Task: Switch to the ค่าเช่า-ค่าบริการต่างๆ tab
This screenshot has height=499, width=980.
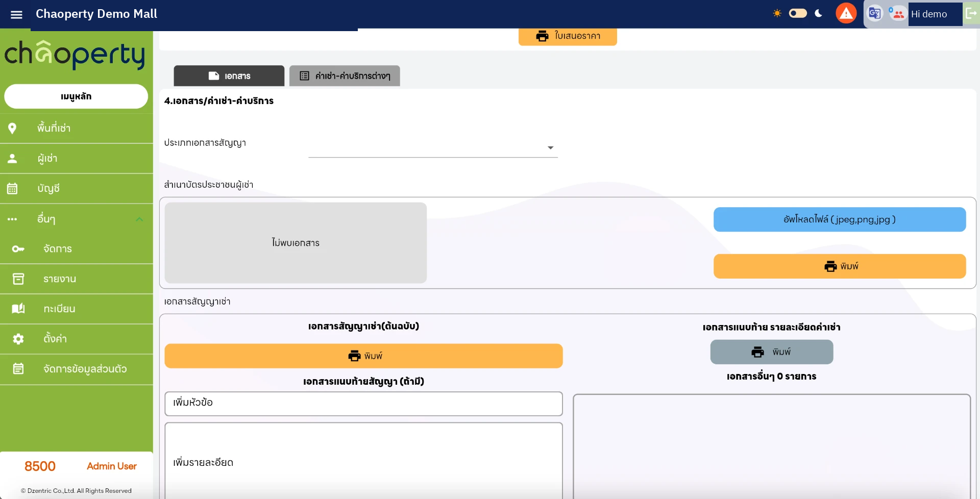Action: (x=345, y=76)
